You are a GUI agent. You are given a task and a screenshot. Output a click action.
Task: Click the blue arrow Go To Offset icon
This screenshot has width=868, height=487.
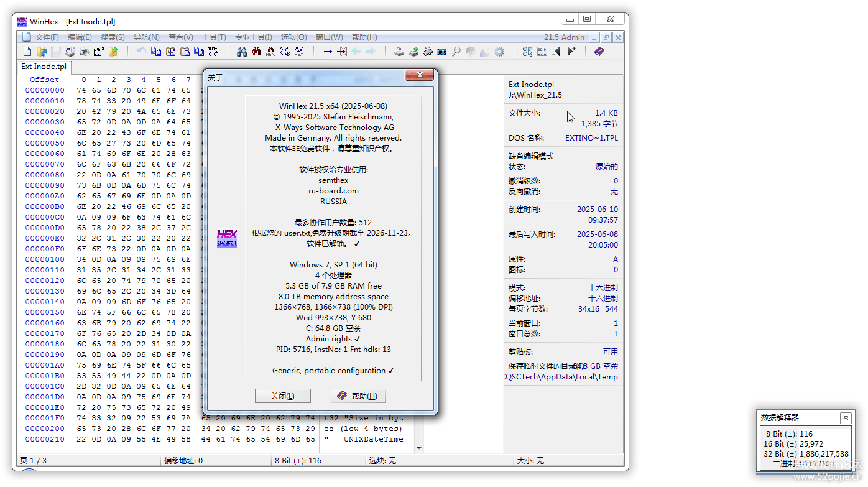click(x=328, y=52)
